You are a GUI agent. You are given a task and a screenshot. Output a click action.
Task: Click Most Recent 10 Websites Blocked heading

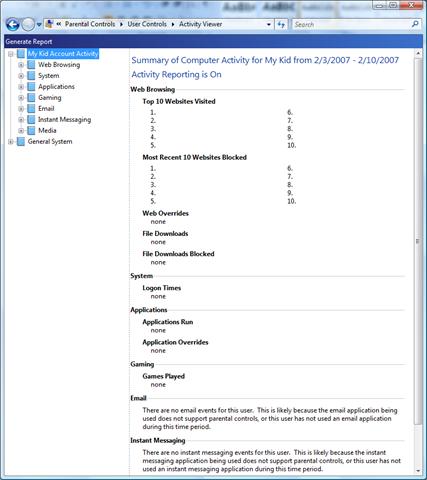195,157
